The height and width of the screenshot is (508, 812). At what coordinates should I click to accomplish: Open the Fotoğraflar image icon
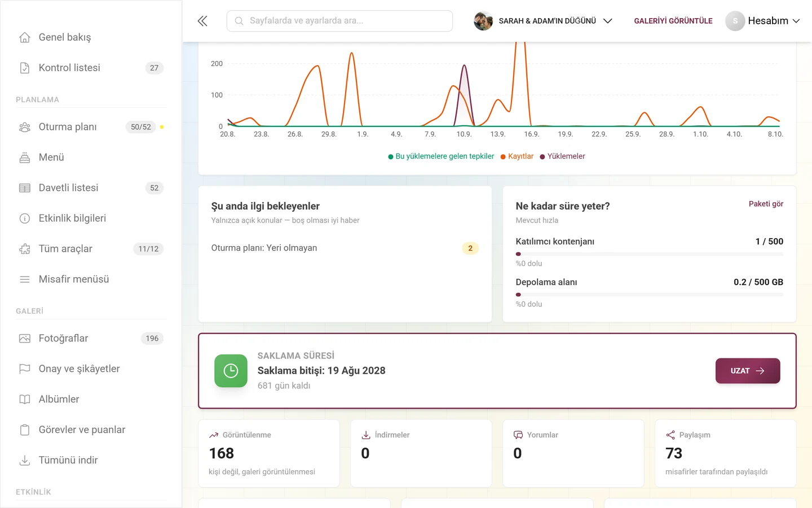tap(25, 339)
